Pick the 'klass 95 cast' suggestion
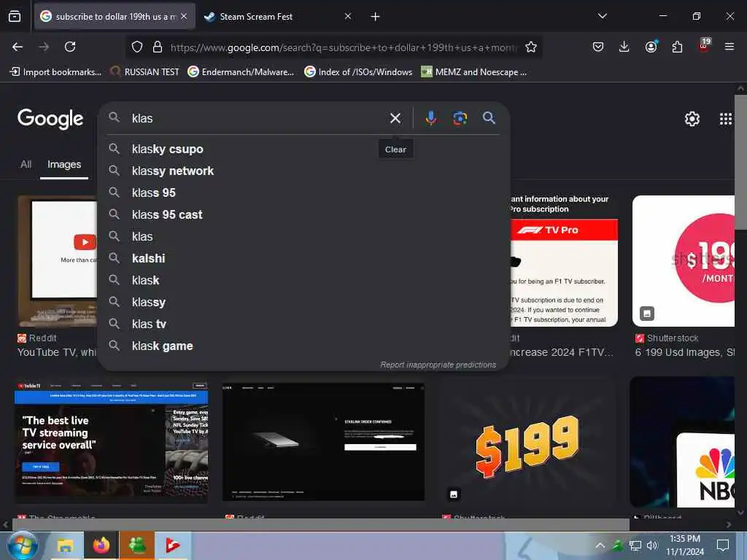747x560 pixels. pyautogui.click(x=303, y=215)
